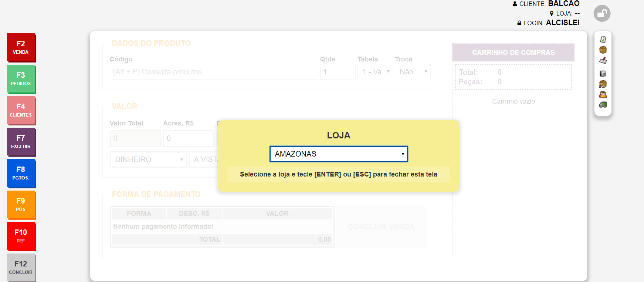644x282 pixels.
Task: Open the F4 Clientes section
Action: [21, 110]
